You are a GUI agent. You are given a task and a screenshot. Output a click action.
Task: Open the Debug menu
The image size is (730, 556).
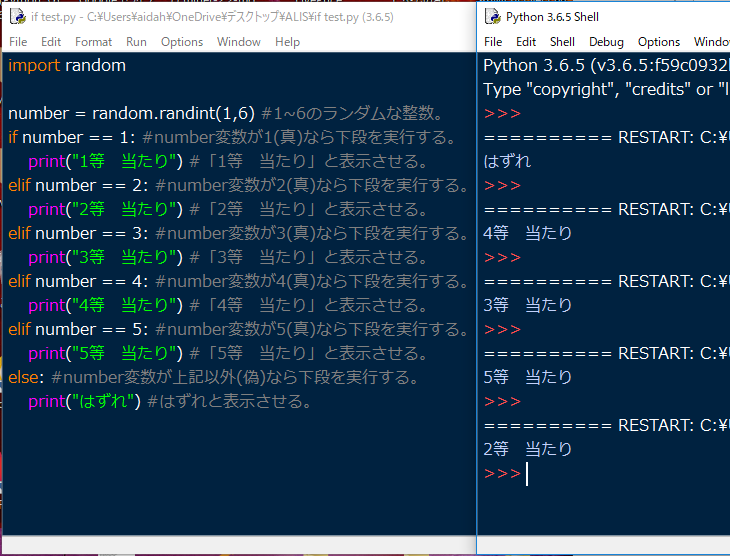click(606, 42)
